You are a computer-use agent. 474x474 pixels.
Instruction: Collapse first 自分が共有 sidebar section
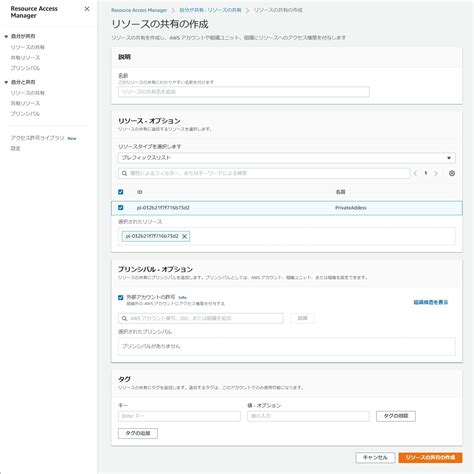click(6, 36)
